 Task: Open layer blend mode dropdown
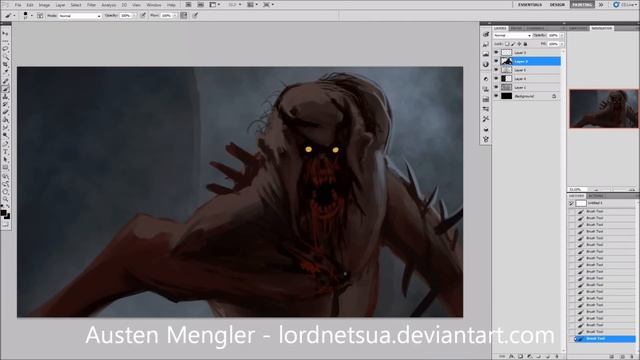pyautogui.click(x=512, y=36)
